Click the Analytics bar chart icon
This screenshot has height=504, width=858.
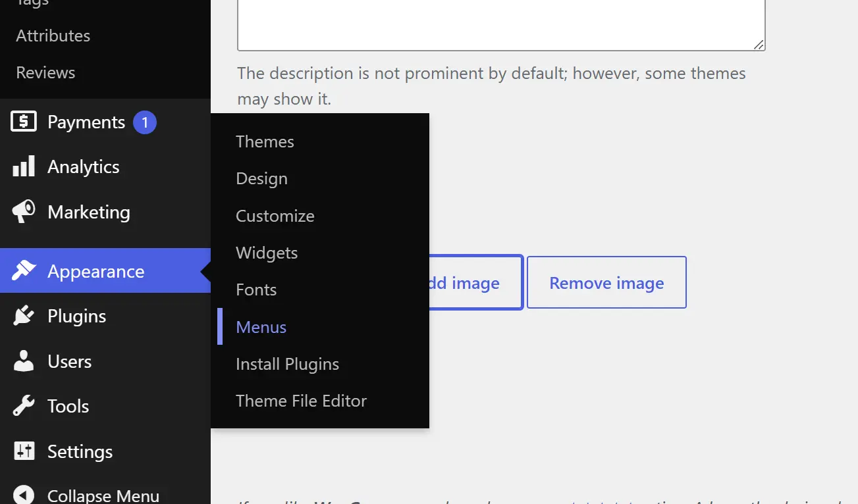tap(24, 166)
